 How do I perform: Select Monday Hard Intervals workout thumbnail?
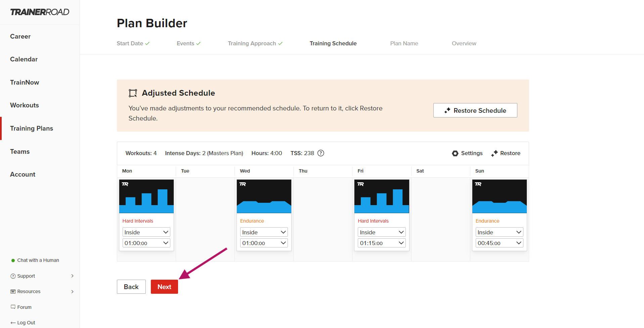click(x=146, y=196)
